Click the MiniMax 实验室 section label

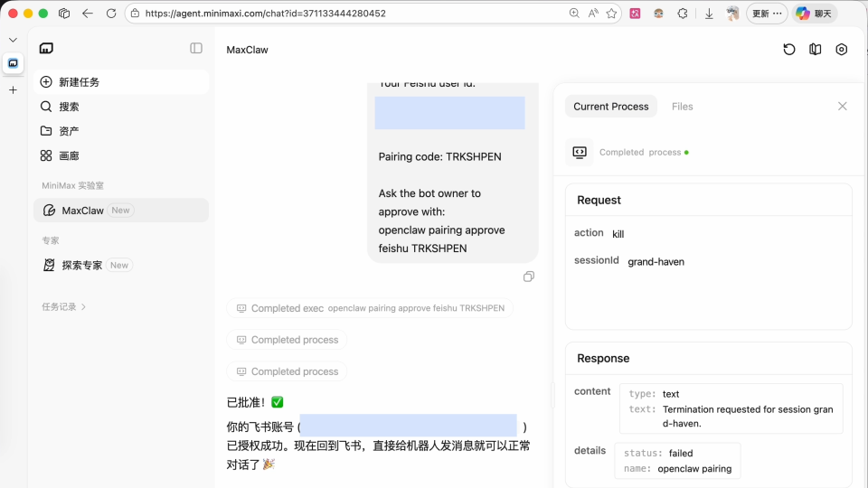tap(72, 185)
